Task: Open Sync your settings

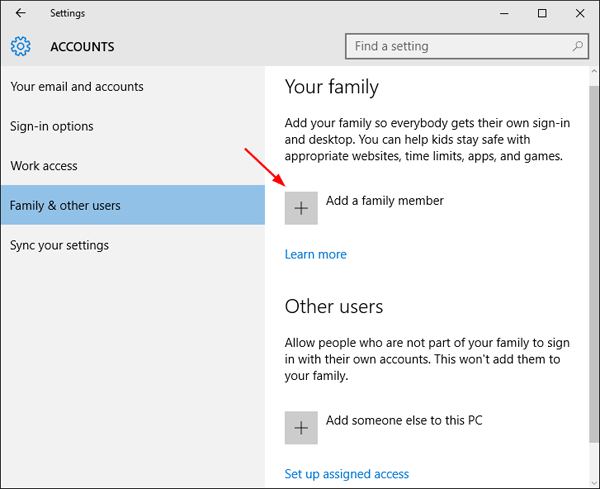Action: pyautogui.click(x=60, y=245)
